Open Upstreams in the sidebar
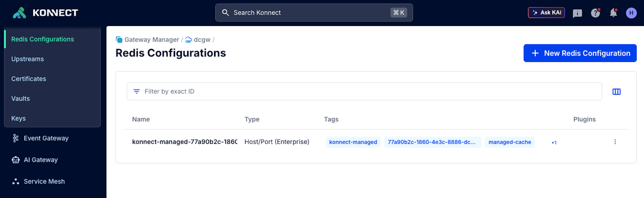644x198 pixels. tap(27, 59)
